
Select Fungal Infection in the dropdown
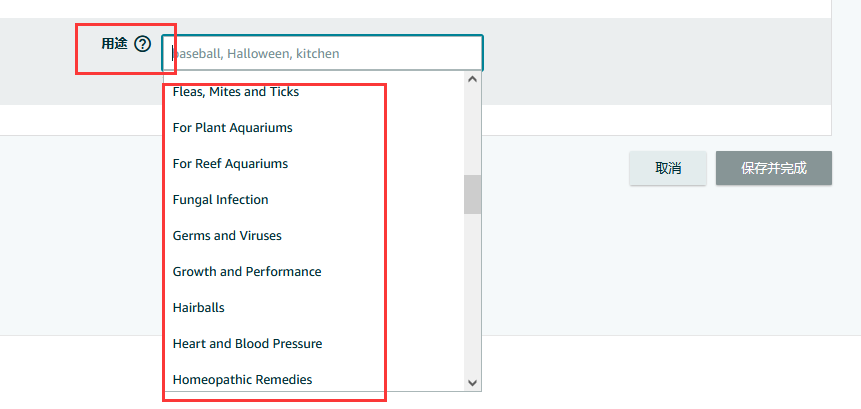click(x=220, y=200)
